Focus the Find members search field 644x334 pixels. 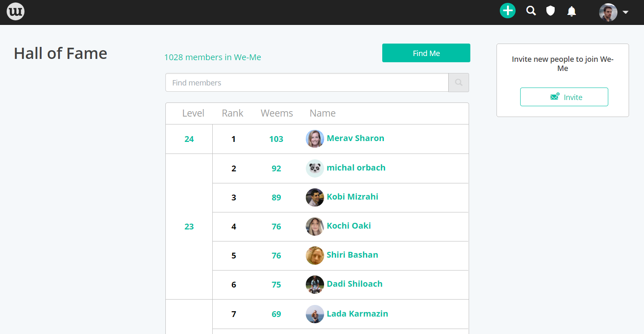(x=307, y=83)
